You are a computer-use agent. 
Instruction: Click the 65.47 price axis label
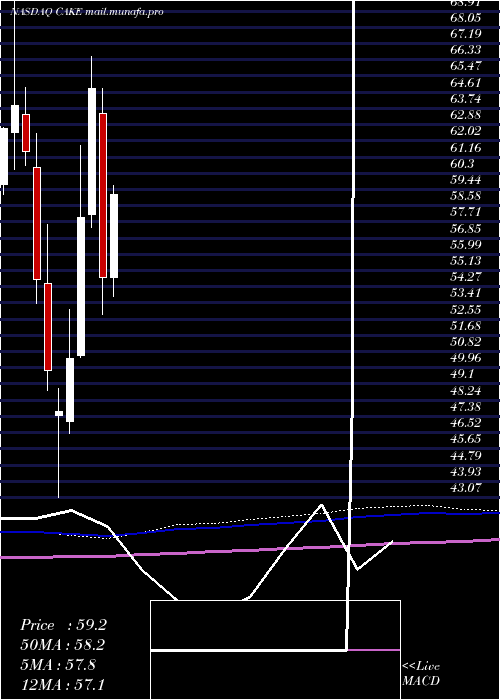[x=466, y=66]
